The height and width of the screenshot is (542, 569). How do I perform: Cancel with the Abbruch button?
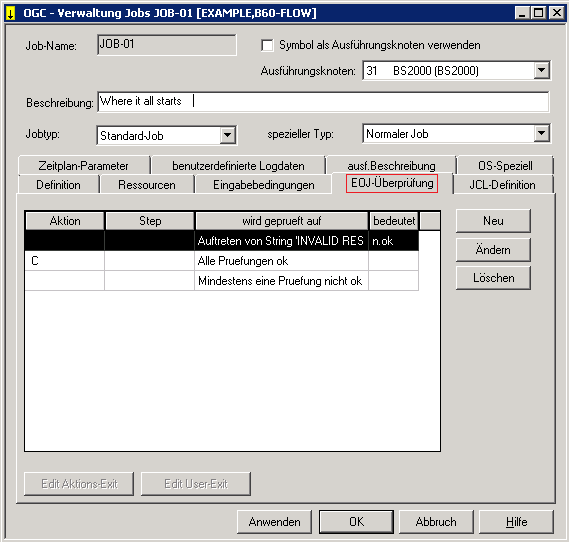point(436,522)
